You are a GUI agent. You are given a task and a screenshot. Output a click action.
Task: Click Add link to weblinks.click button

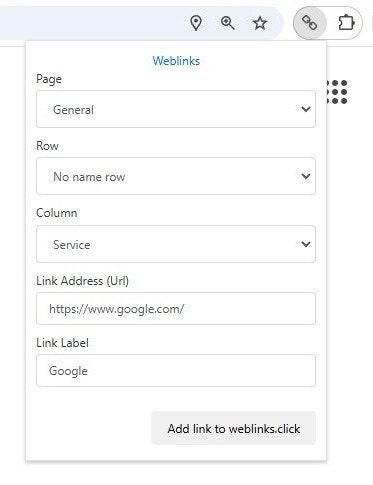[x=233, y=428]
